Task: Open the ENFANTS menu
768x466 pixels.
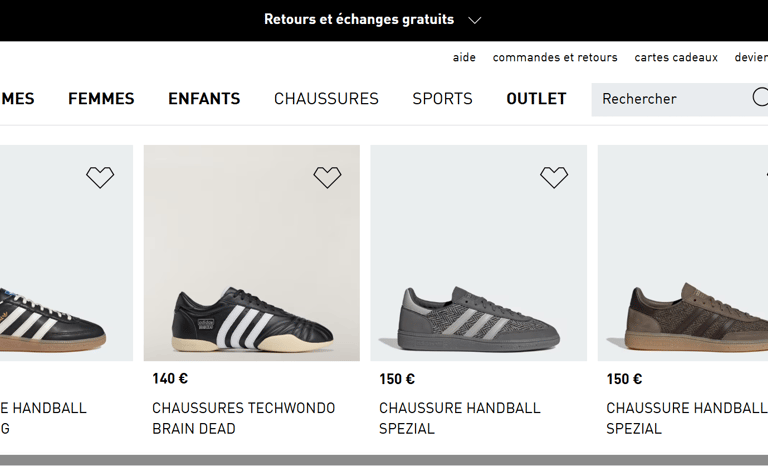Action: pyautogui.click(x=204, y=99)
